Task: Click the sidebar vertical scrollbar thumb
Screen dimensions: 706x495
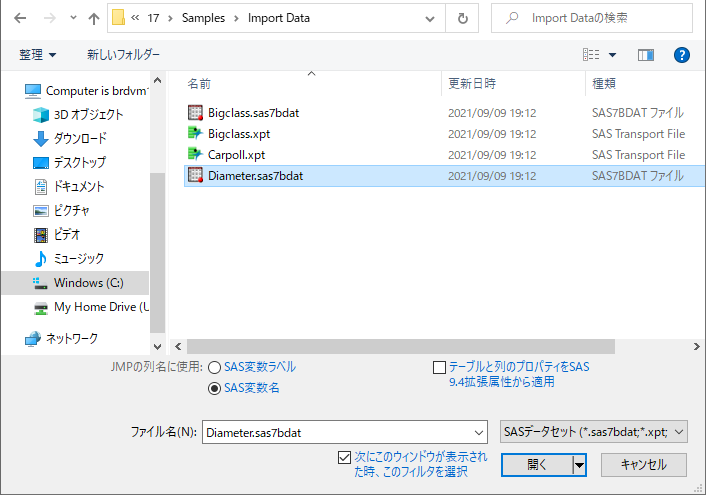Action: (x=158, y=252)
